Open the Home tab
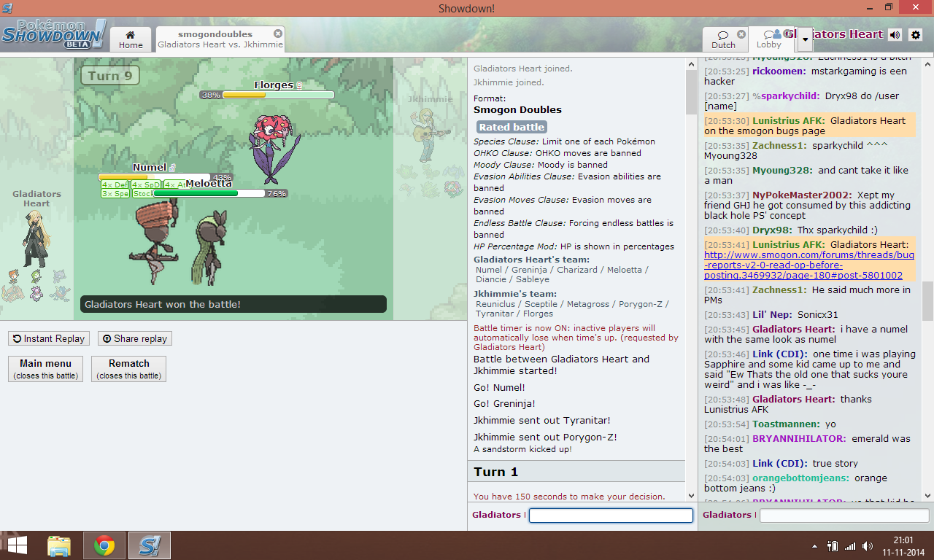Viewport: 934px width, 560px height. [x=131, y=39]
